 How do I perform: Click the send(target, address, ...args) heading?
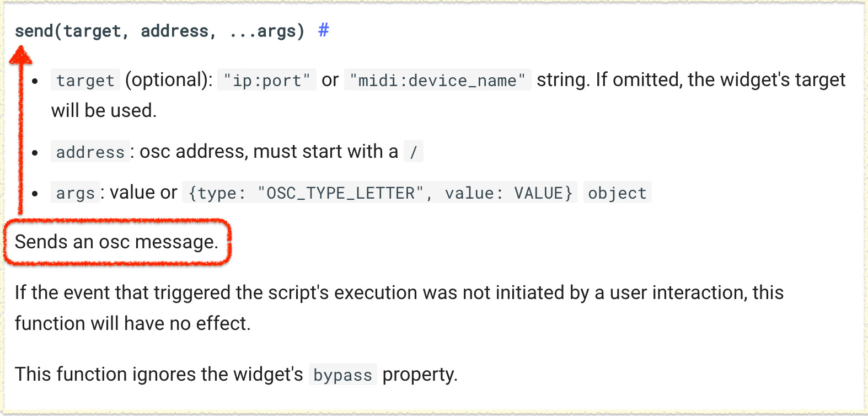[159, 31]
